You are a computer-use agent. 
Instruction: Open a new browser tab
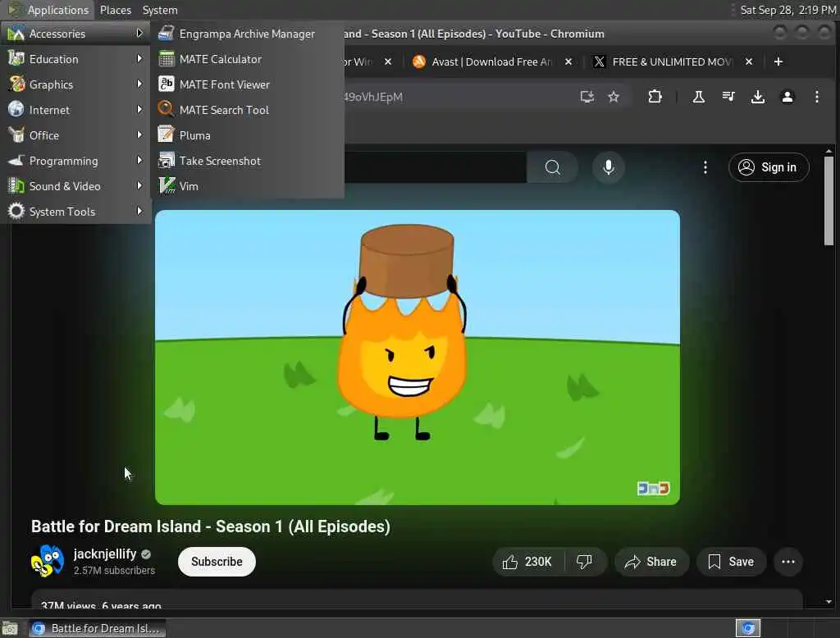(778, 62)
